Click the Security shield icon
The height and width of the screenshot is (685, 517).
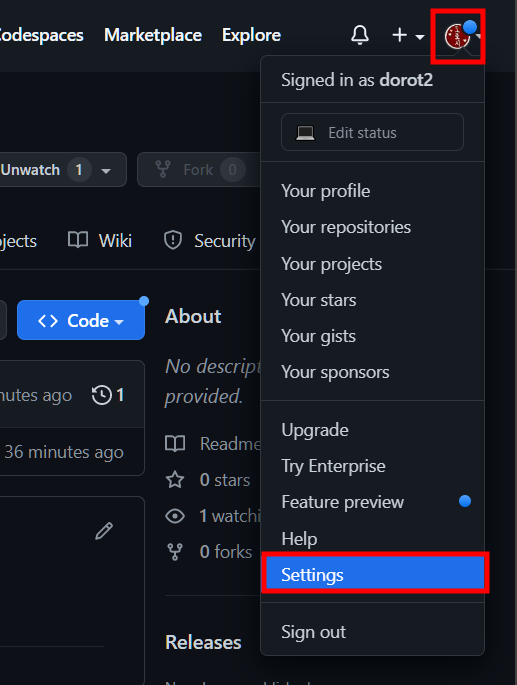(x=173, y=240)
